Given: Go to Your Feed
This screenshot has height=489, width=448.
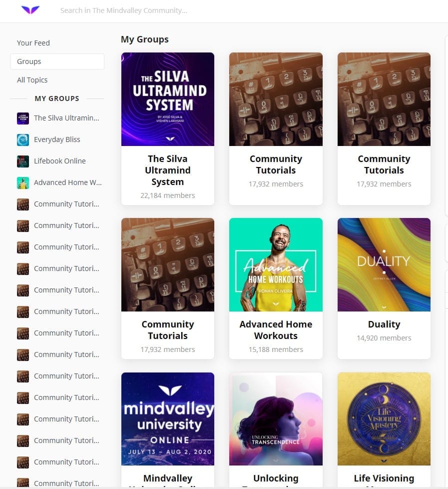Looking at the screenshot, I should 33,42.
